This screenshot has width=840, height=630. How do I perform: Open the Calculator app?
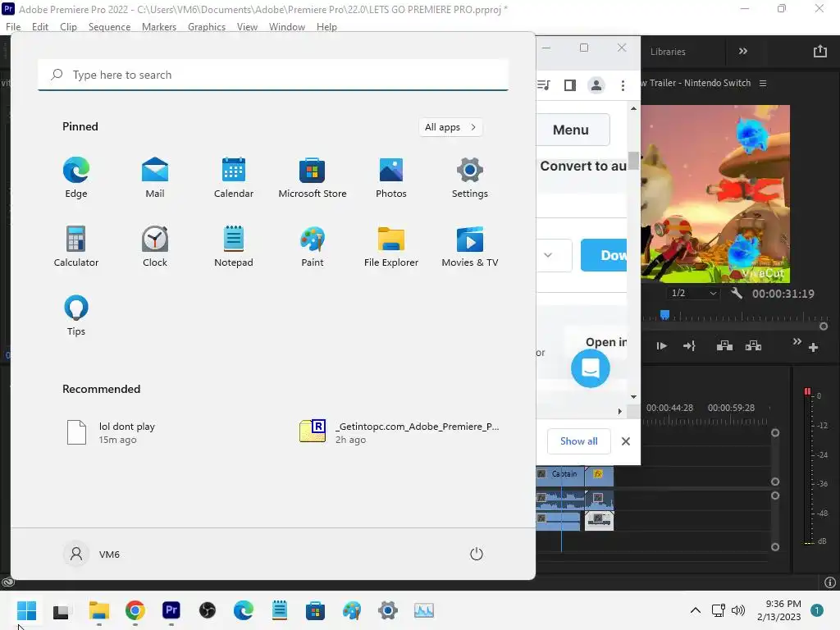[76, 247]
